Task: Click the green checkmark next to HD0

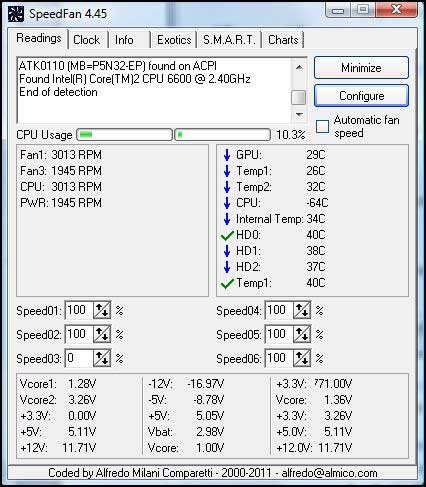Action: (227, 236)
